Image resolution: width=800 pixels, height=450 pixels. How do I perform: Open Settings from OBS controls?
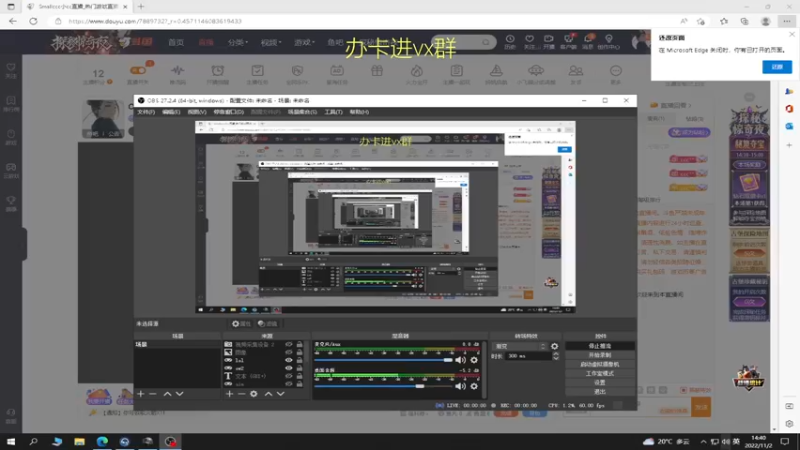click(x=600, y=383)
